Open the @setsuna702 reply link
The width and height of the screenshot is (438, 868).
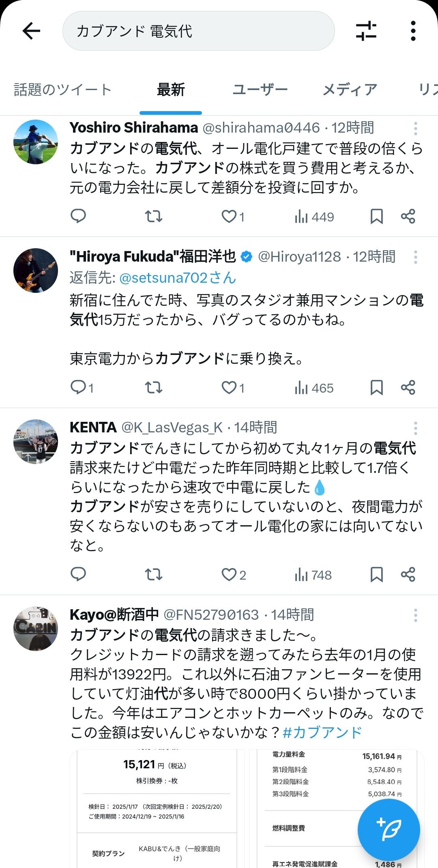tap(178, 278)
